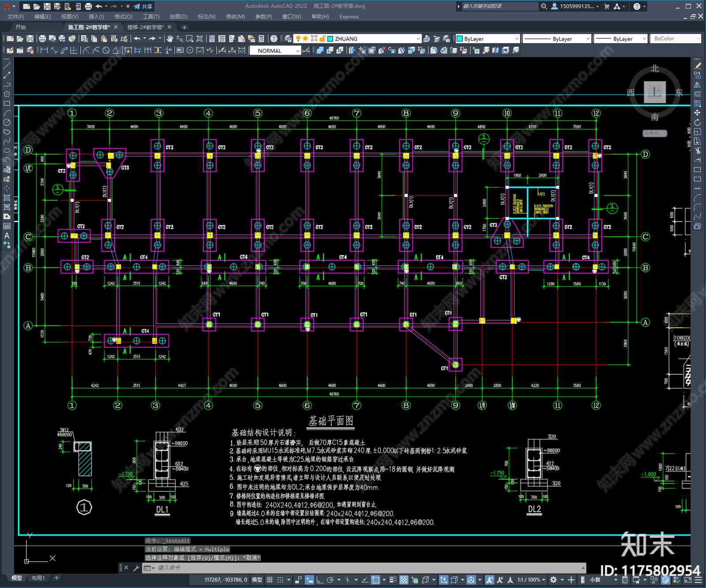Open the Help question mark icon
706x588 pixels.
coord(274,39)
